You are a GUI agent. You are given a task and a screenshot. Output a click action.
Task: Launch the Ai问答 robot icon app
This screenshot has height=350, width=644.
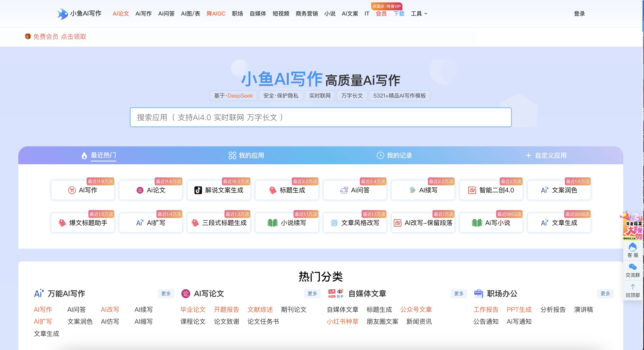pyautogui.click(x=355, y=190)
